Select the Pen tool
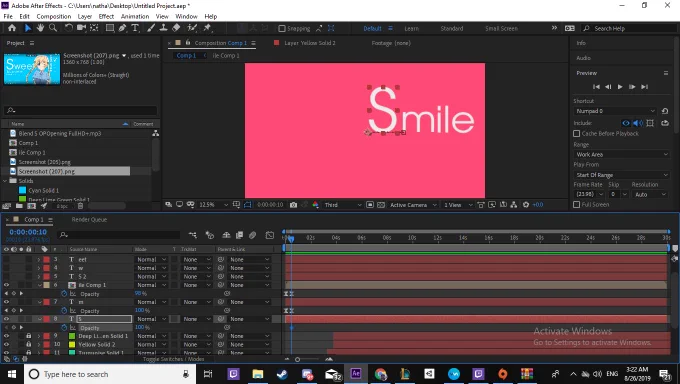The width and height of the screenshot is (680, 384). [122, 28]
